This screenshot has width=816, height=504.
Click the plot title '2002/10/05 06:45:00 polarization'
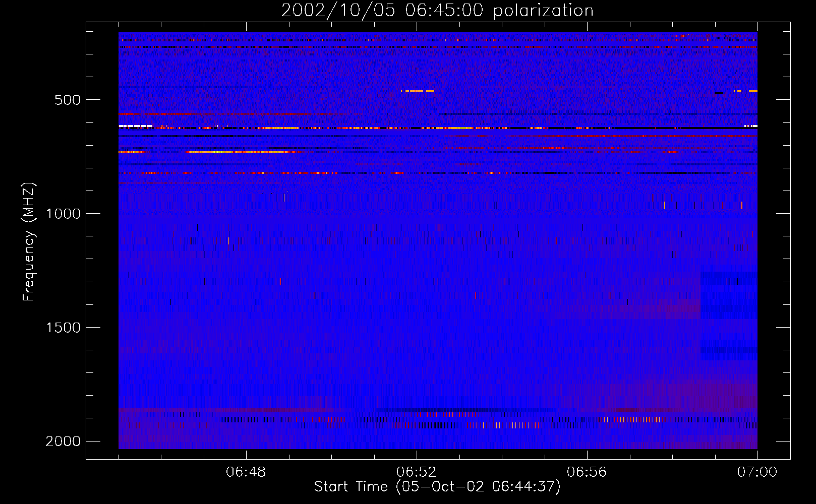(437, 11)
